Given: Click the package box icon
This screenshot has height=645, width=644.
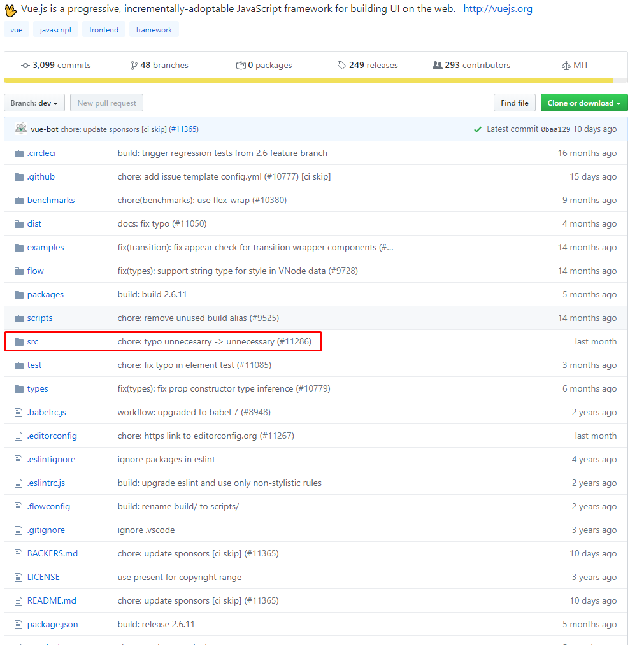Looking at the screenshot, I should (x=241, y=66).
